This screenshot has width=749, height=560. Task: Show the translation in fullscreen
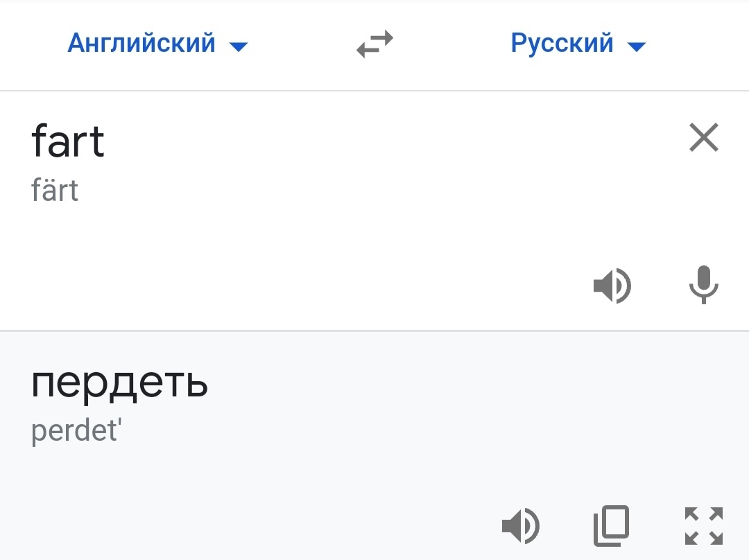(704, 525)
